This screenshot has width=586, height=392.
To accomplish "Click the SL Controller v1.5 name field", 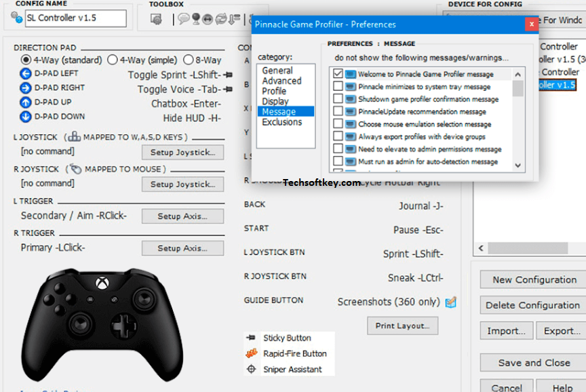I will (x=76, y=18).
